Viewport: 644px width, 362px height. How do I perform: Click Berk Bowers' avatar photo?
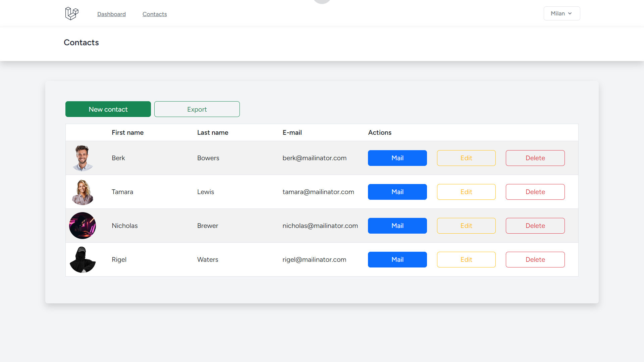83,158
